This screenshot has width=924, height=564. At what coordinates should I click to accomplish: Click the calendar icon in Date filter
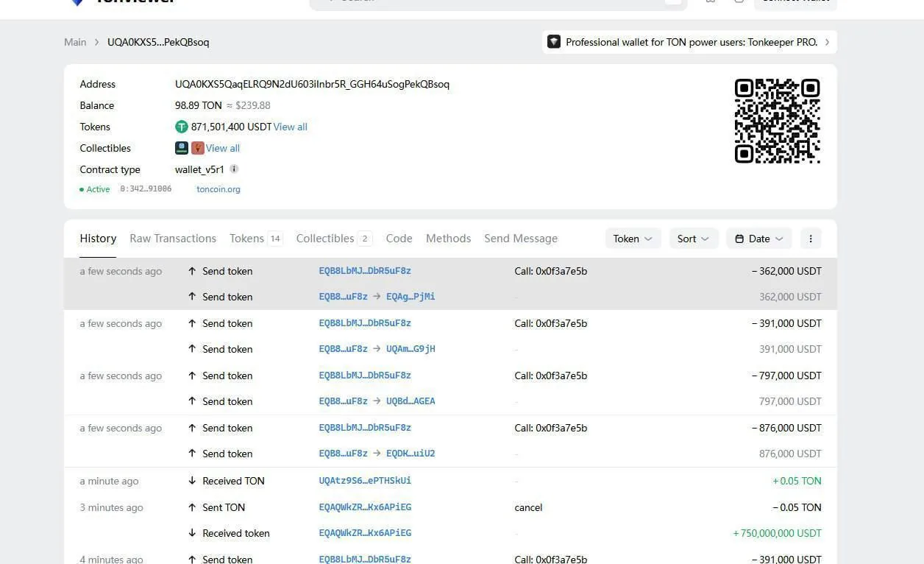[x=739, y=239]
